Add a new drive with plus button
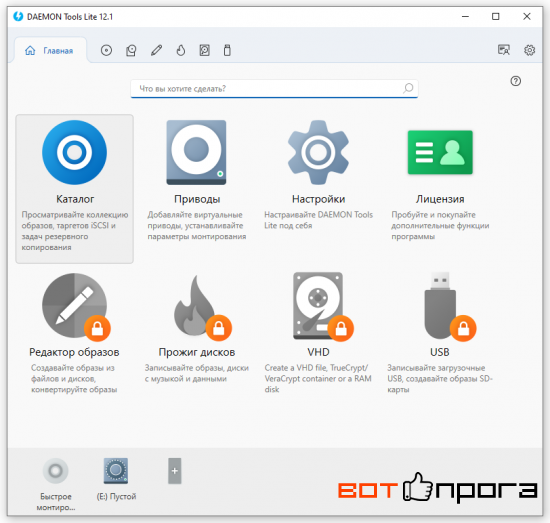 tap(174, 471)
